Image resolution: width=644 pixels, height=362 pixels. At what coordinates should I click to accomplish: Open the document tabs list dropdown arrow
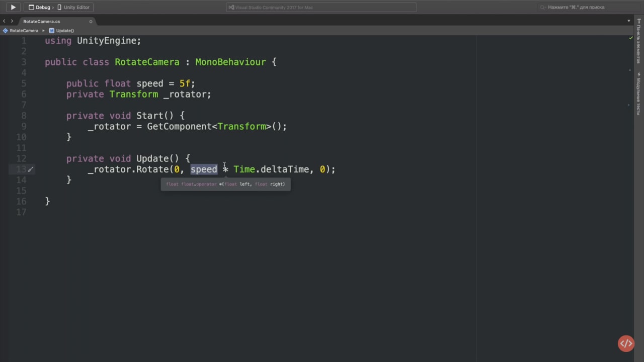tap(629, 21)
